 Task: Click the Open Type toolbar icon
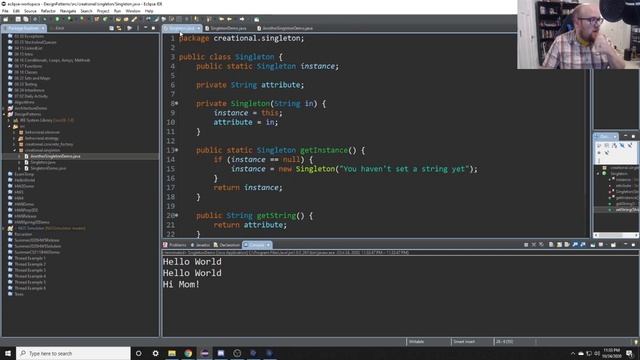118,19
